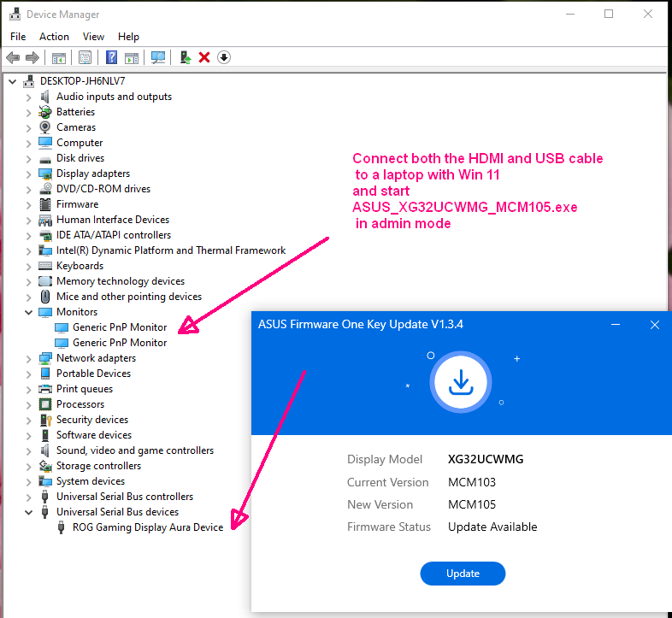The image size is (672, 618).
Task: Expand the Display adapters category arrow
Action: pos(28,174)
